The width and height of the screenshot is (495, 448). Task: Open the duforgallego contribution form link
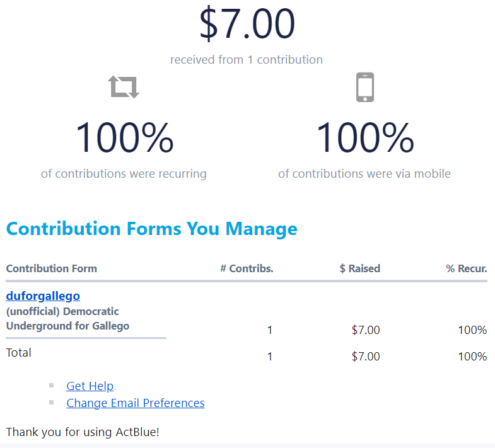point(43,296)
